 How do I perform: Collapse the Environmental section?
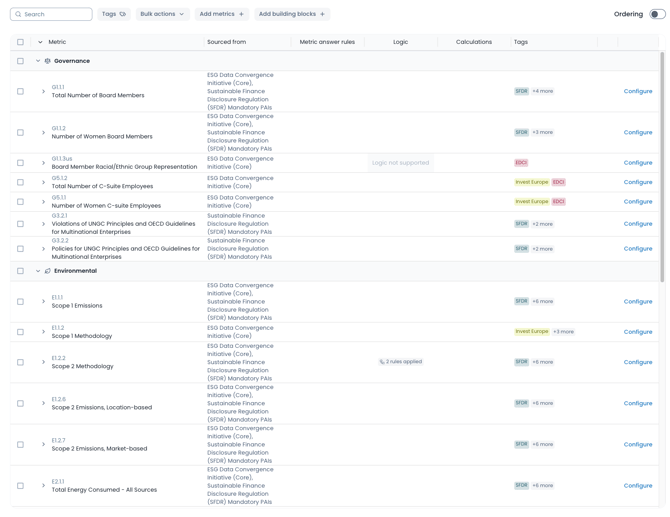pyautogui.click(x=38, y=271)
